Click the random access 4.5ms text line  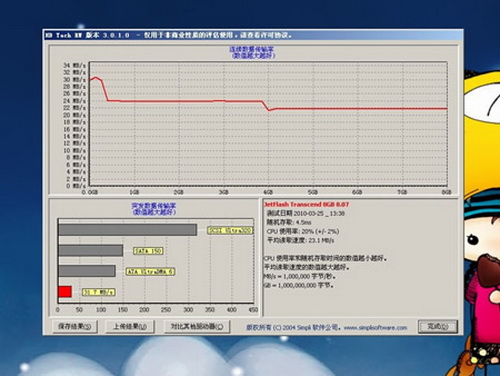coord(289,222)
